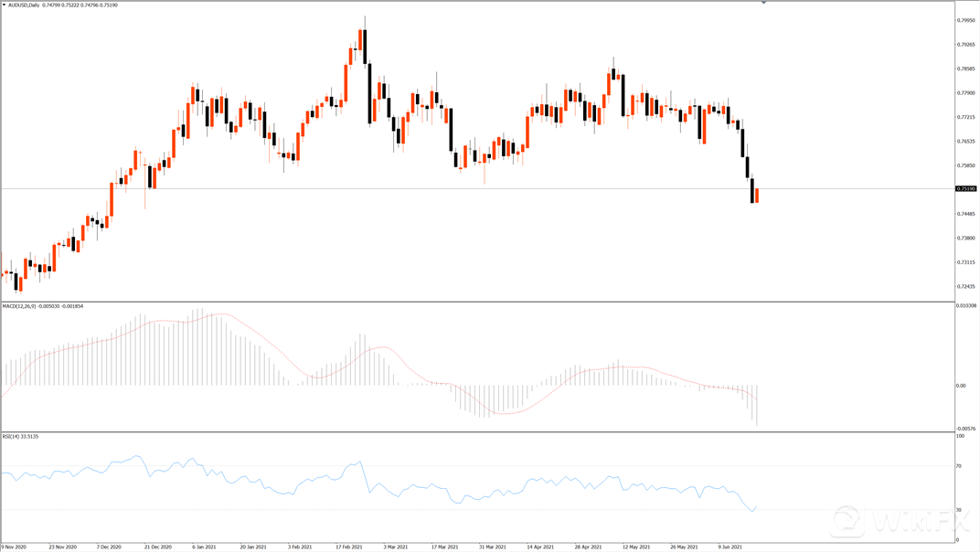The image size is (980, 552).
Task: Select the horizontal current price line
Action: click(457, 189)
